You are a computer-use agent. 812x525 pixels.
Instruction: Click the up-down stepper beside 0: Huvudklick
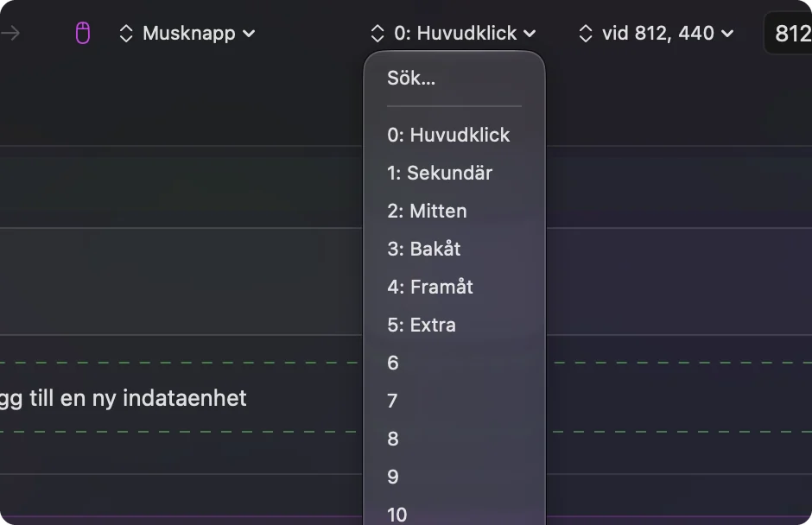(377, 34)
